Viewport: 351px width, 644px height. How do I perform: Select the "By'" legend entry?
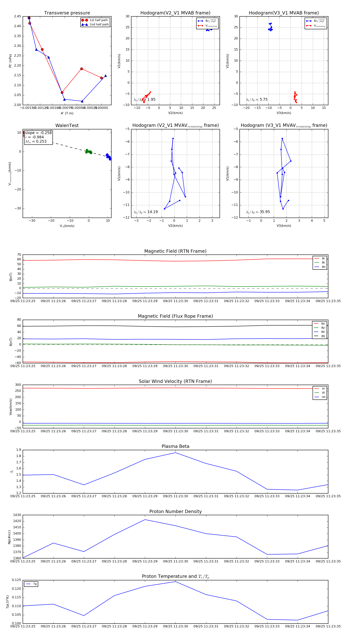[x=320, y=328]
